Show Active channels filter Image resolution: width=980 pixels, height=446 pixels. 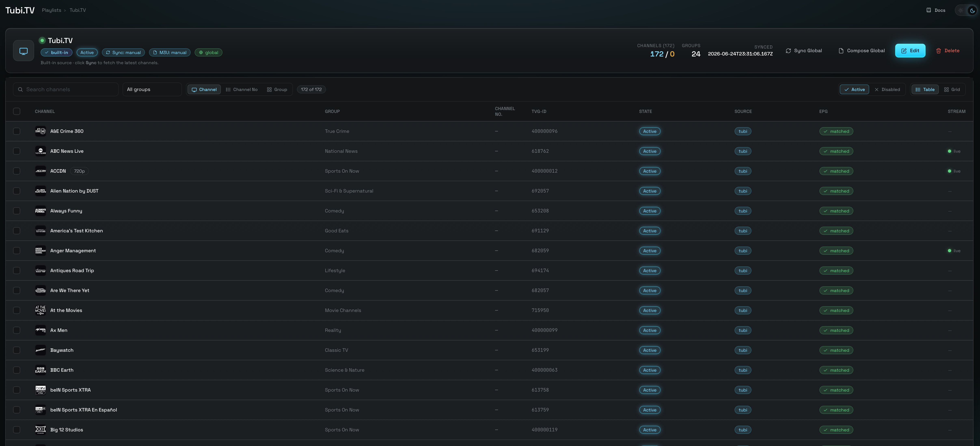point(854,89)
